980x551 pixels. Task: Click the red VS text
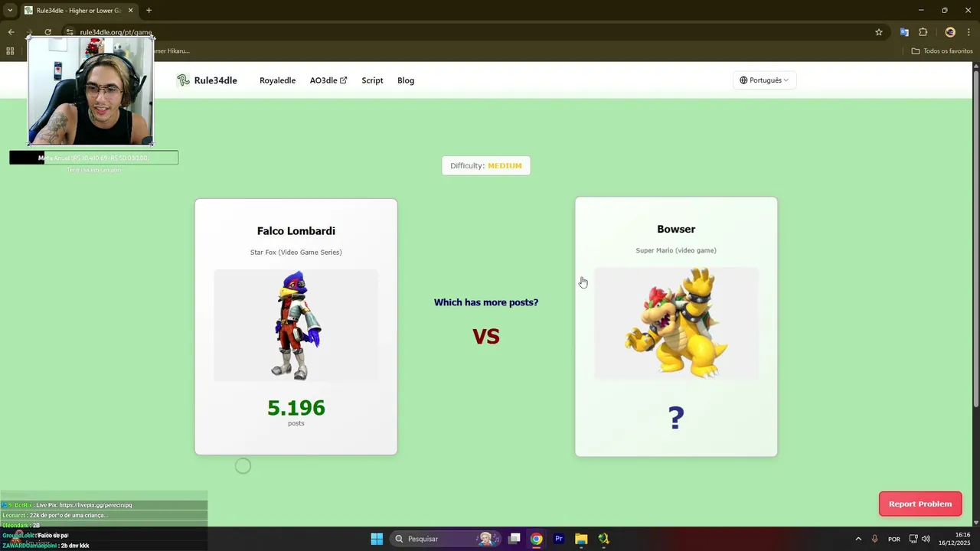coord(486,336)
